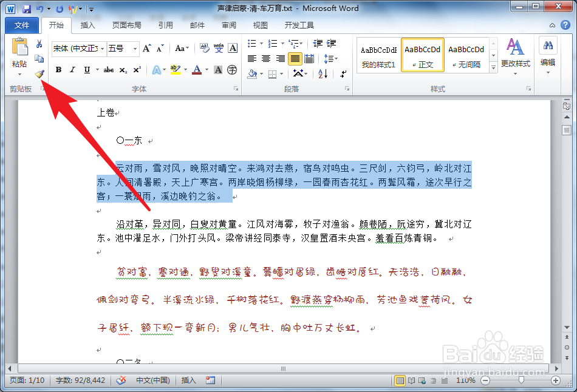
Task: Toggle bold formatting on selection
Action: (x=58, y=69)
